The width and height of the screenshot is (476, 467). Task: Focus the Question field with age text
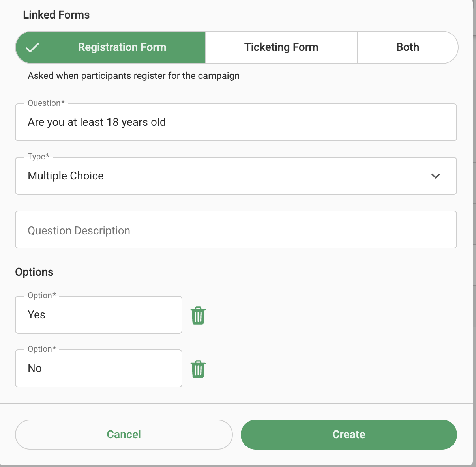[x=236, y=122]
